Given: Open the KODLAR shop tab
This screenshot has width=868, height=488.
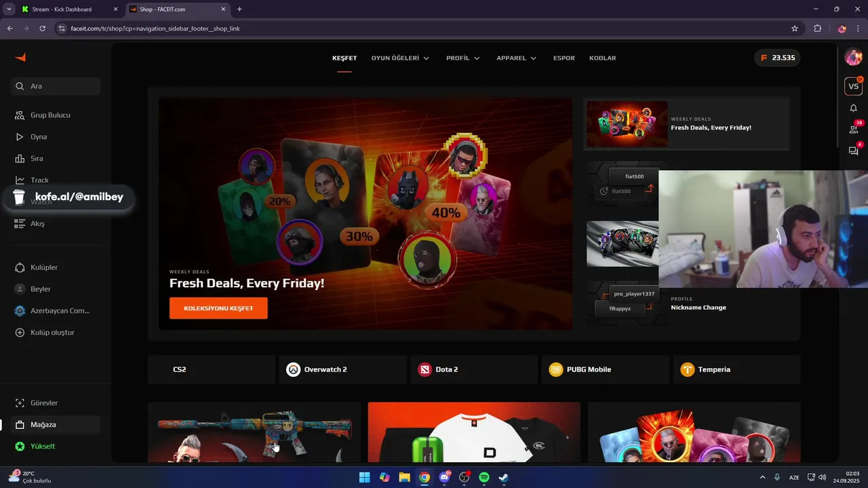Looking at the screenshot, I should 603,58.
